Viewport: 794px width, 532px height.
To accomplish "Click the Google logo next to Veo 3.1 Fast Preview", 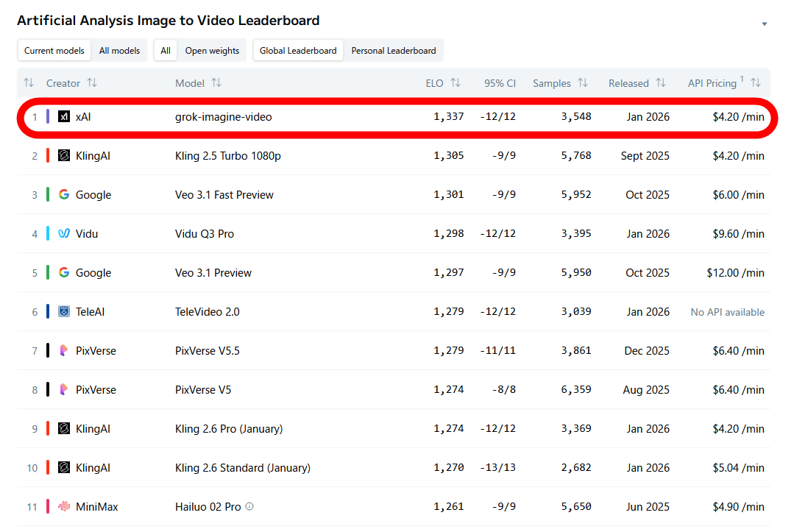I will click(64, 194).
